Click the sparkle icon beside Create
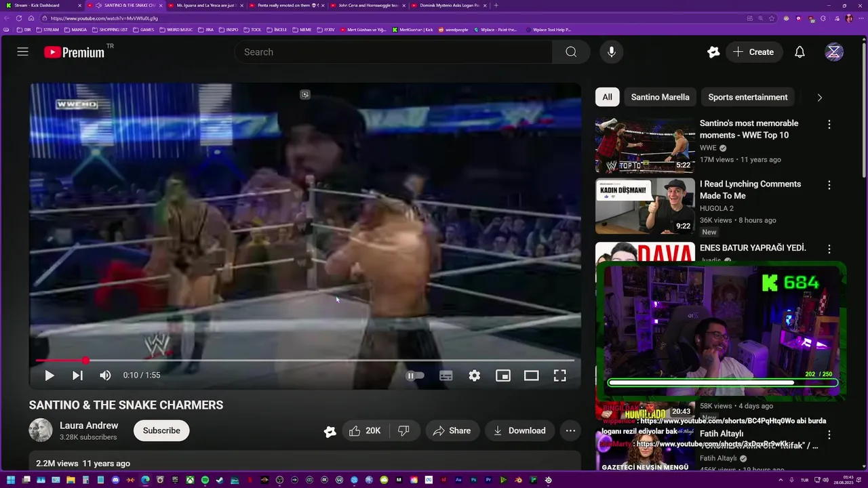The height and width of the screenshot is (488, 868). tap(713, 52)
